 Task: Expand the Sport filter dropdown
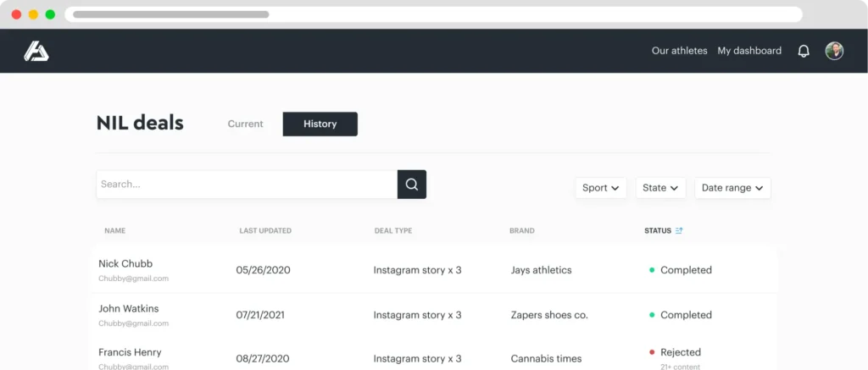(603, 188)
